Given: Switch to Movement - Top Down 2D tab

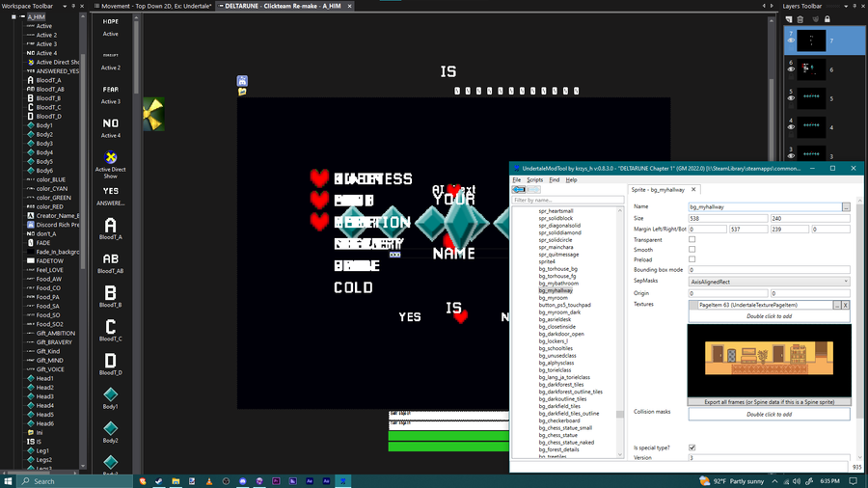Looking at the screenshot, I should (x=152, y=6).
